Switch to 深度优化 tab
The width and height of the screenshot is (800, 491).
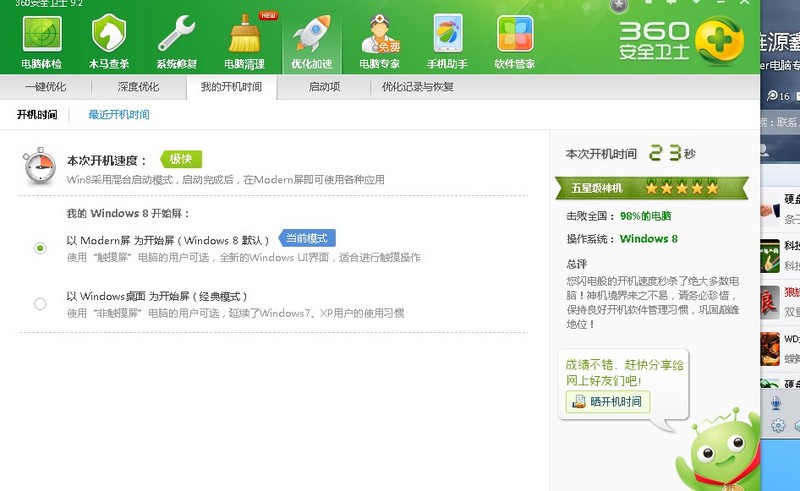pos(138,87)
